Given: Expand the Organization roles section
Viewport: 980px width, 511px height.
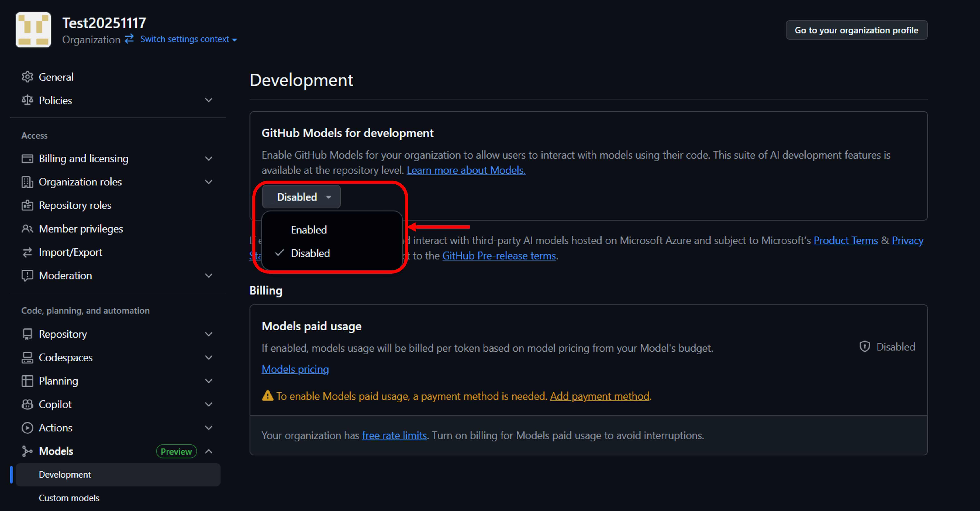Looking at the screenshot, I should tap(208, 182).
